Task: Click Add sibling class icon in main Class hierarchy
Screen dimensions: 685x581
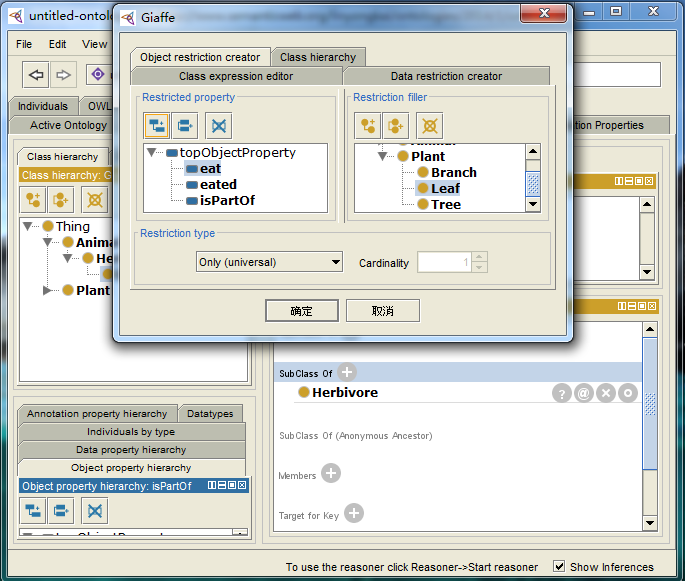Action: pos(61,200)
